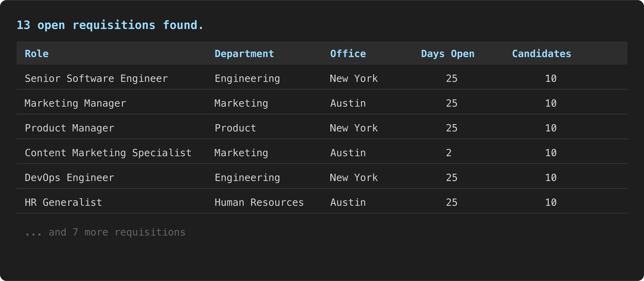This screenshot has height=281, width=644.
Task: Click Austin office for HR Generalist
Action: pos(348,202)
